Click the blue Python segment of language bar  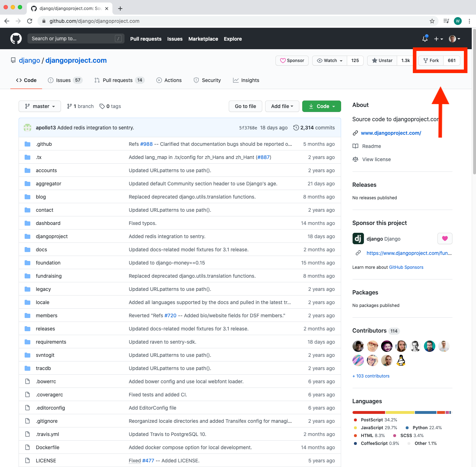click(x=426, y=412)
